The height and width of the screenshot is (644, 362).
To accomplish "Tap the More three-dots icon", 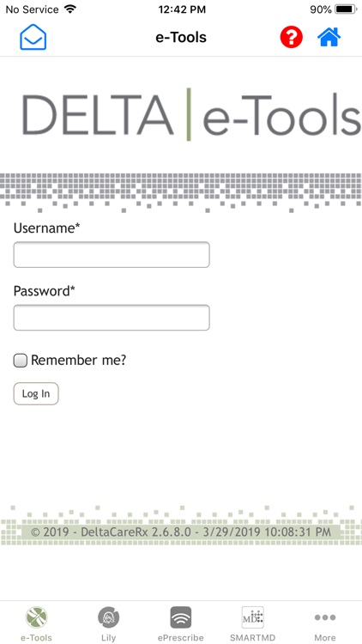I will [325, 617].
